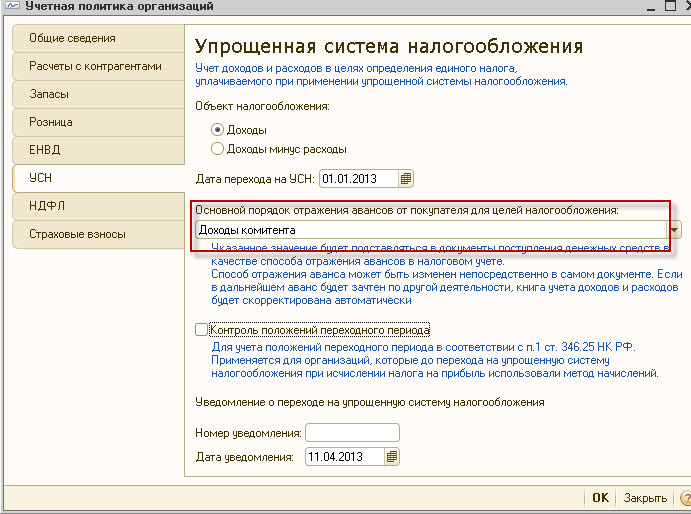Choose Доходы минус расходы option
The width and height of the screenshot is (691, 514).
tap(218, 149)
